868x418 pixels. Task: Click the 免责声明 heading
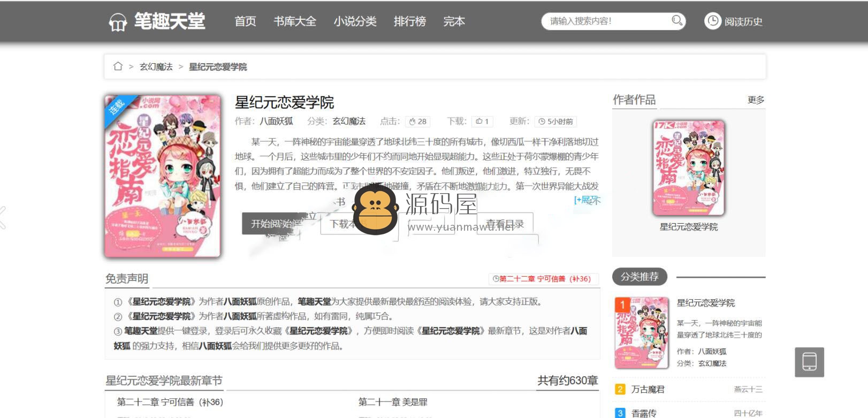pos(127,279)
